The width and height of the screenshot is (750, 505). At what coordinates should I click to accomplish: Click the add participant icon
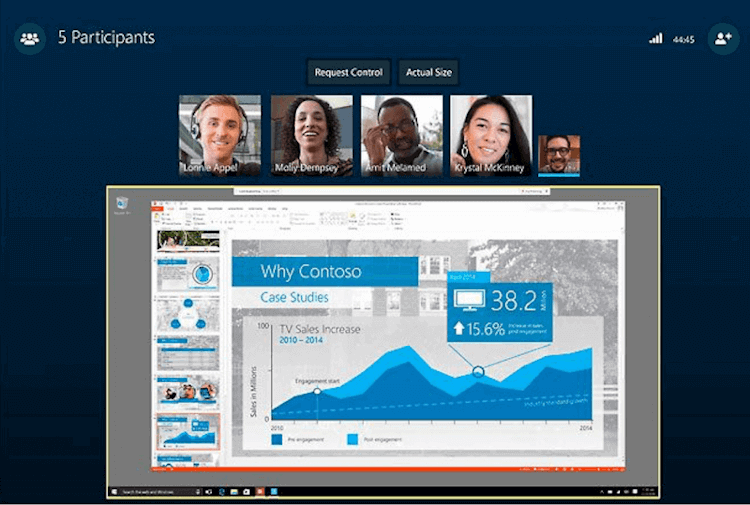pyautogui.click(x=723, y=39)
